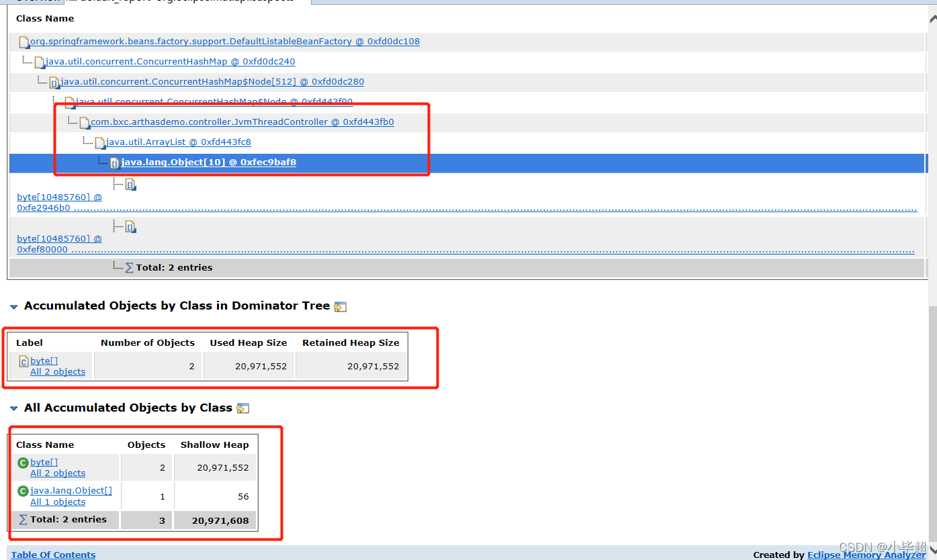Click Class Name tree column header
Screen dimensions: 937x560
point(45,18)
